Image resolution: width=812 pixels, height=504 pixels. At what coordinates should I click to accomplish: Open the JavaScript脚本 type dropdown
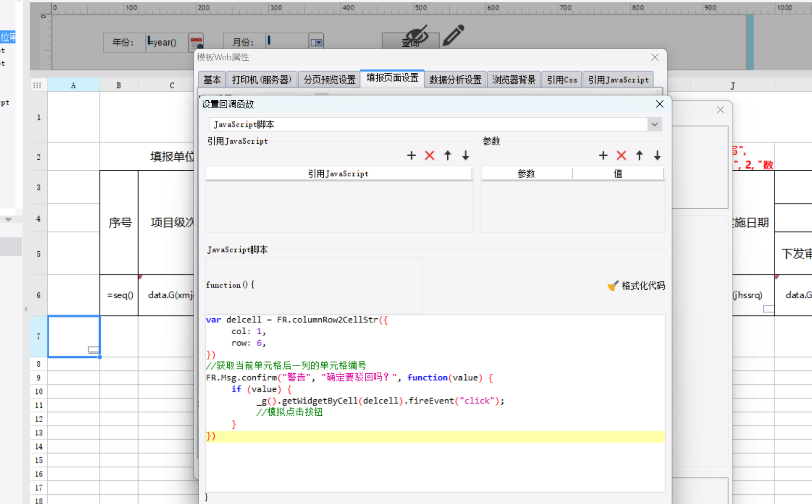[654, 124]
